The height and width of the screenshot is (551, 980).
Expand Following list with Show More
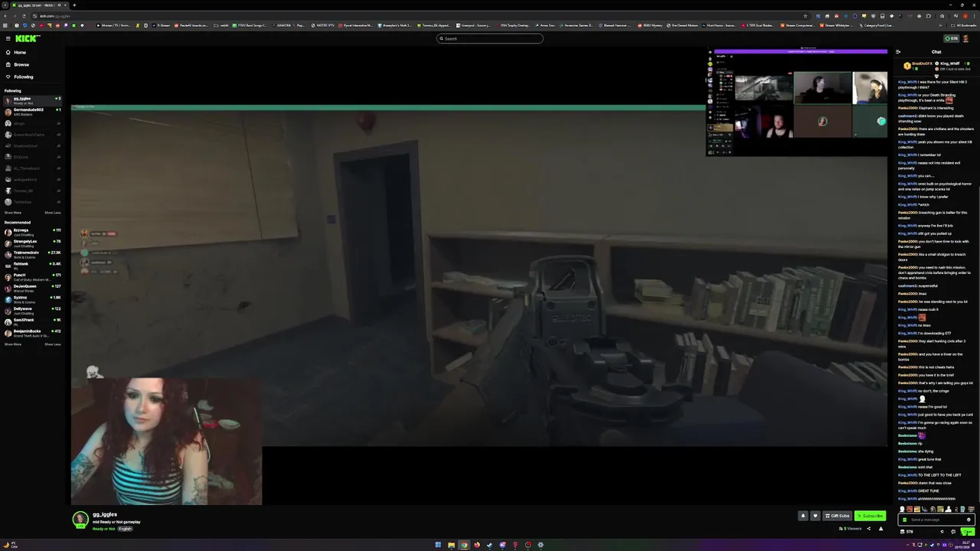pyautogui.click(x=13, y=213)
